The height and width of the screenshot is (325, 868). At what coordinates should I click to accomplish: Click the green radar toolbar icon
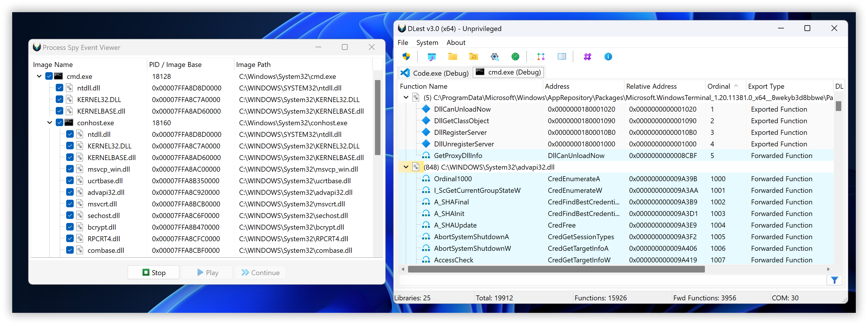tap(515, 57)
